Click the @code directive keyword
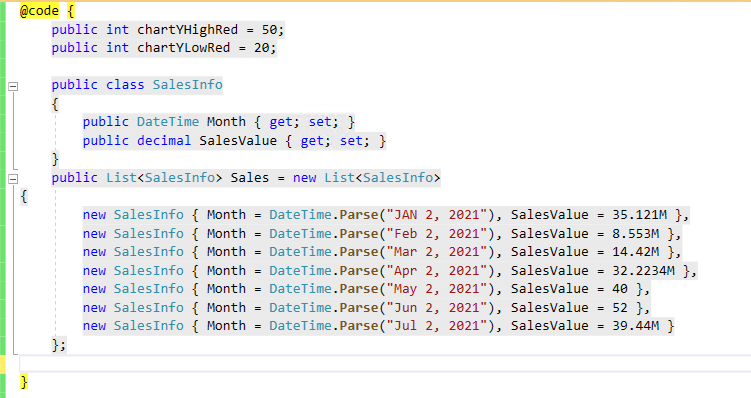Screen dimensions: 751x398 [x=39, y=11]
